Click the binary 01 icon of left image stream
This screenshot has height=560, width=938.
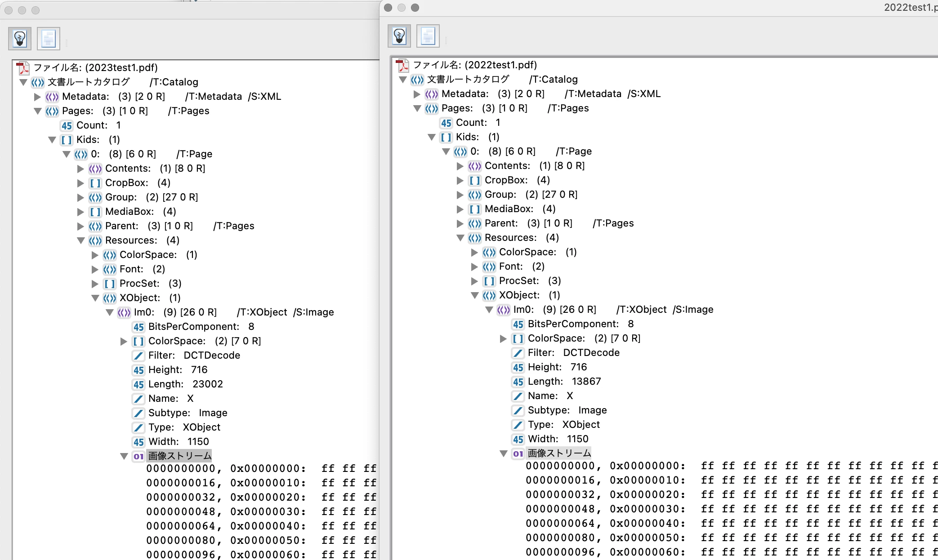pyautogui.click(x=138, y=456)
